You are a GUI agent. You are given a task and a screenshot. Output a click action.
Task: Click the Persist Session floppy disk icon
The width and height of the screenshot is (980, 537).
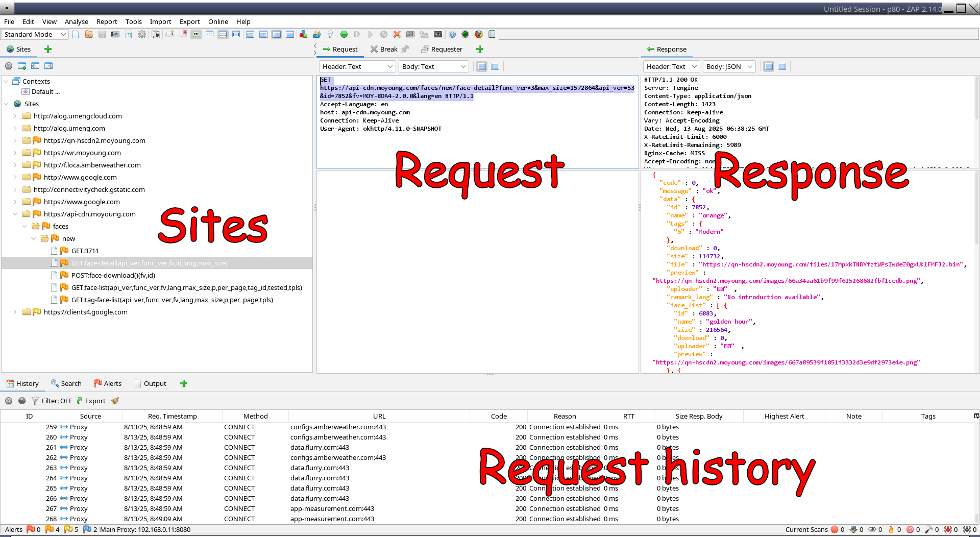102,34
